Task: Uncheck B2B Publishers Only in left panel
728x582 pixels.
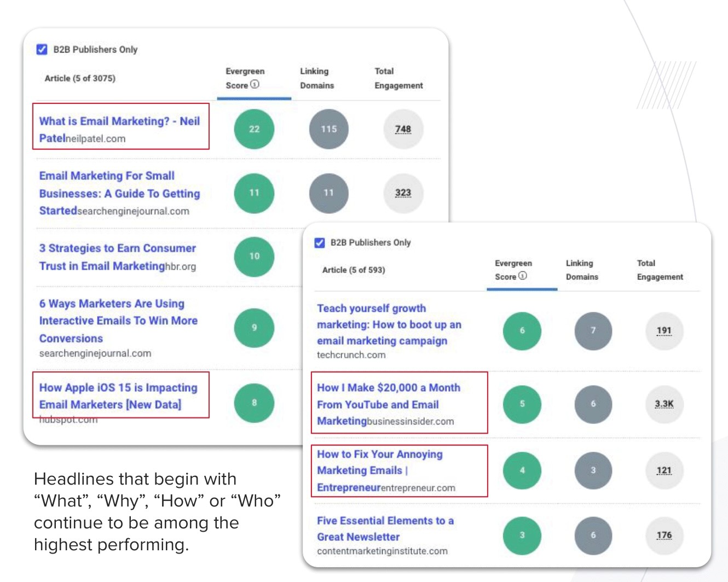Action: [x=42, y=50]
